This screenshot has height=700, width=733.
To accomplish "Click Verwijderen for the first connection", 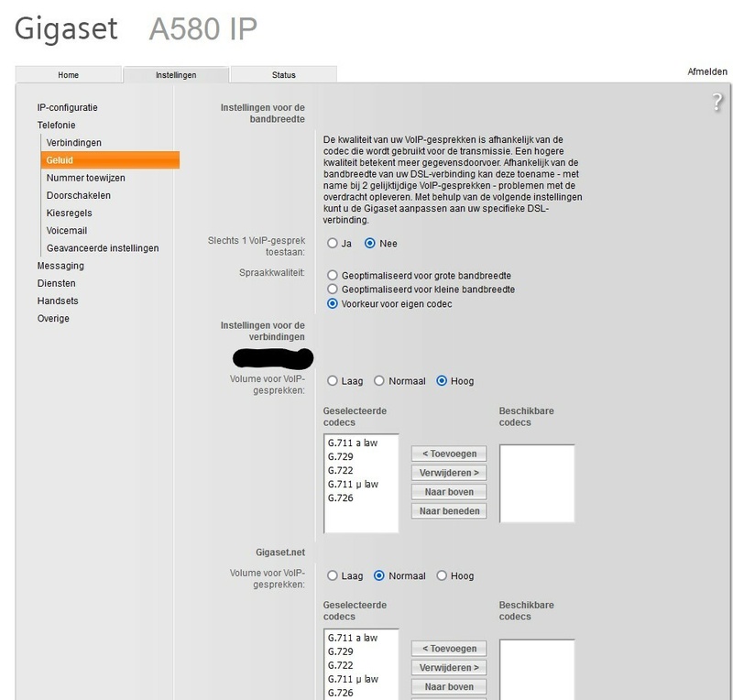I will pyautogui.click(x=449, y=473).
